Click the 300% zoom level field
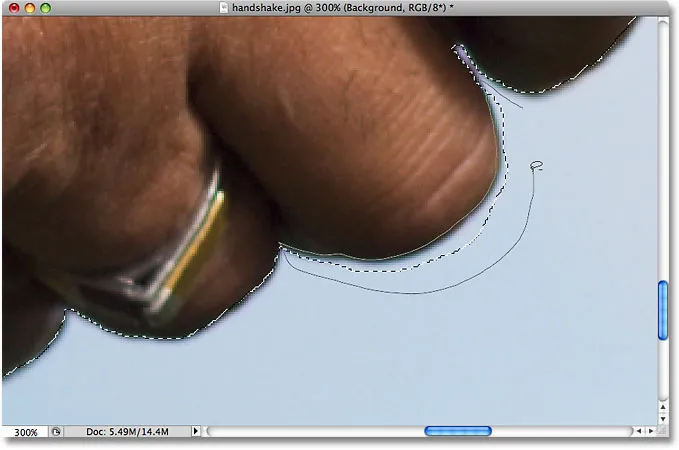Viewport: 679px width, 450px height. tap(25, 432)
